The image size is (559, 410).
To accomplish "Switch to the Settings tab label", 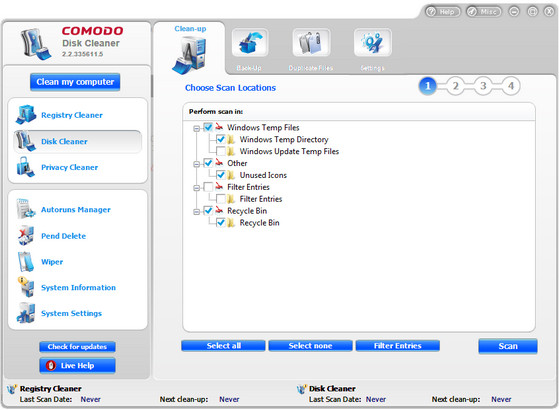I will tap(372, 68).
